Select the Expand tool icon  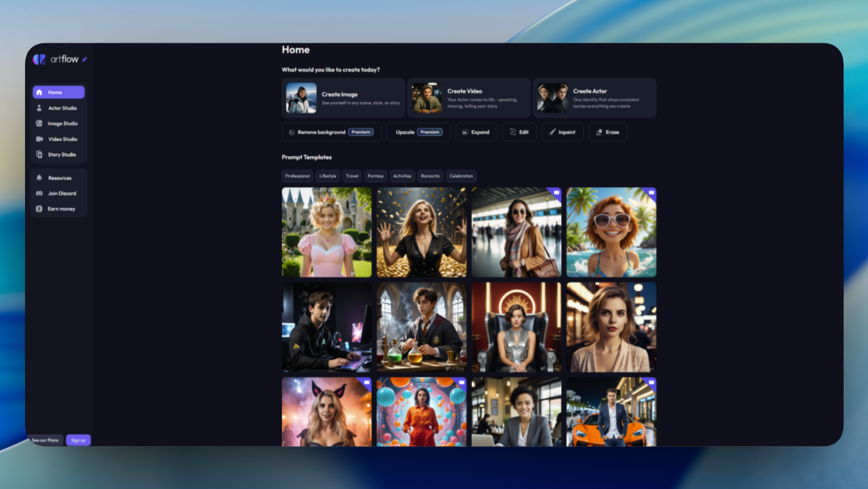click(465, 132)
